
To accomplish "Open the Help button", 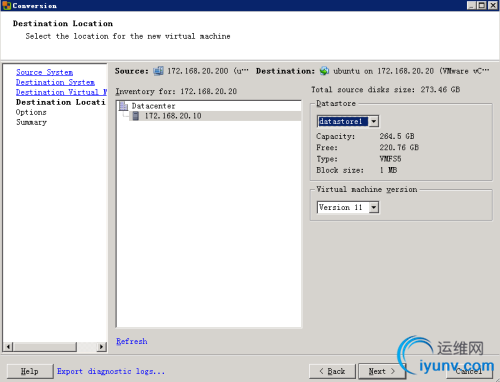I will 30,371.
